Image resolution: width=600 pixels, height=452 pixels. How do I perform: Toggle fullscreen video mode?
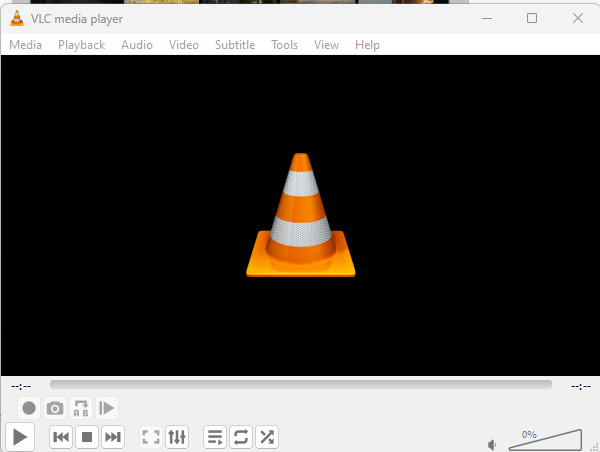pyautogui.click(x=151, y=437)
